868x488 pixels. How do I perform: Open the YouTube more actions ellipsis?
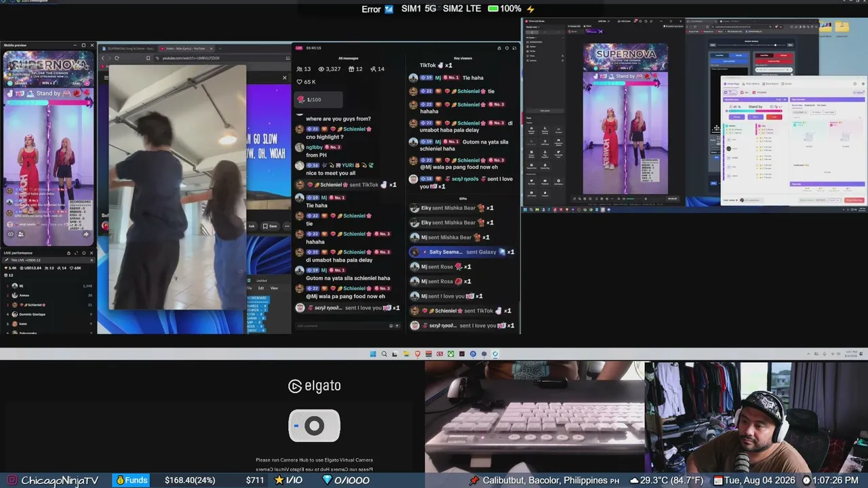[x=286, y=226]
